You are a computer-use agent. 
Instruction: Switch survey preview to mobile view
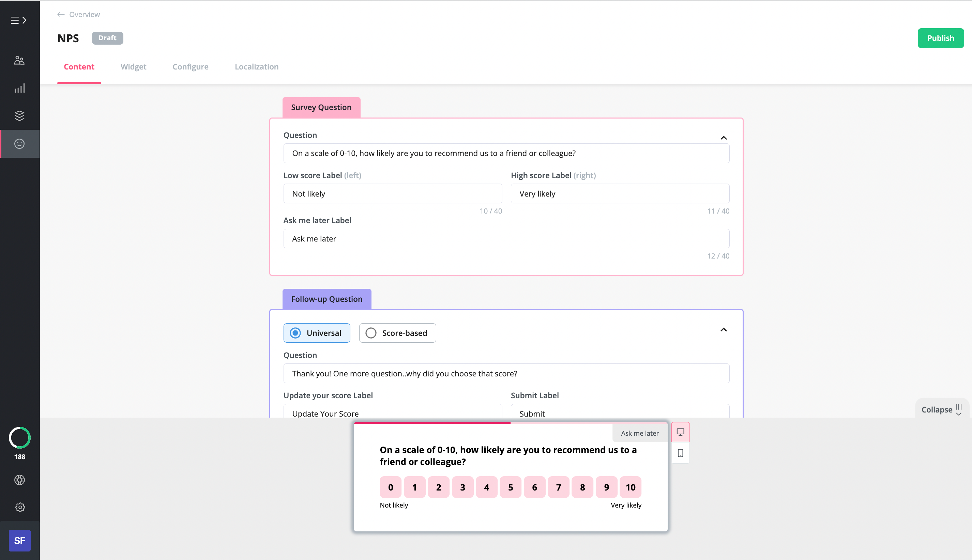click(680, 453)
